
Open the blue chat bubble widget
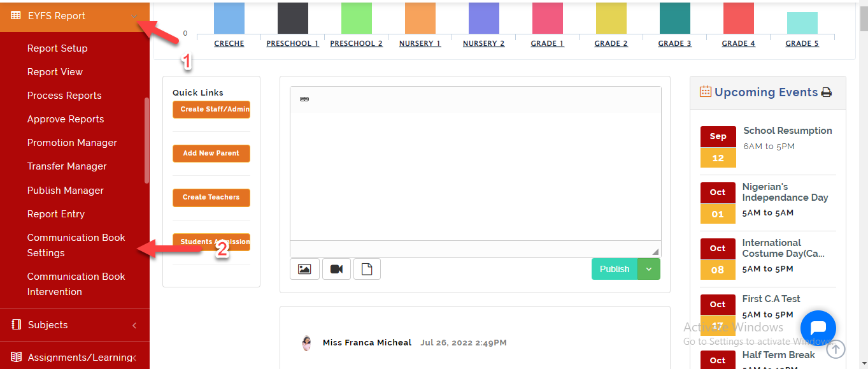tap(818, 328)
